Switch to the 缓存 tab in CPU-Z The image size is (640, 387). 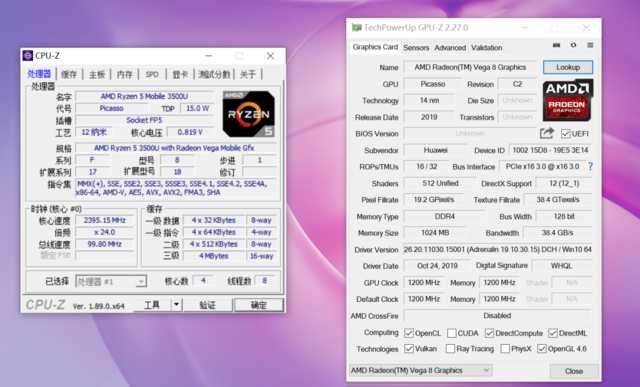pos(69,74)
